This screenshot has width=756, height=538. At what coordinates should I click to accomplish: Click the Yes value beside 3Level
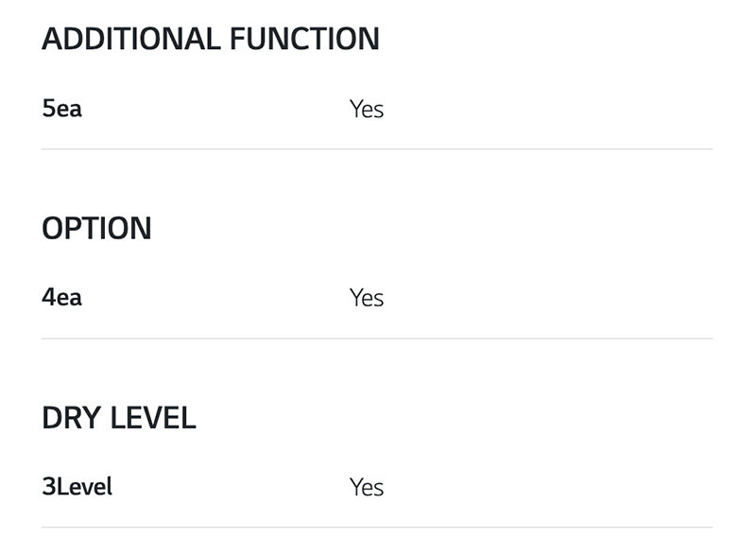click(x=367, y=488)
